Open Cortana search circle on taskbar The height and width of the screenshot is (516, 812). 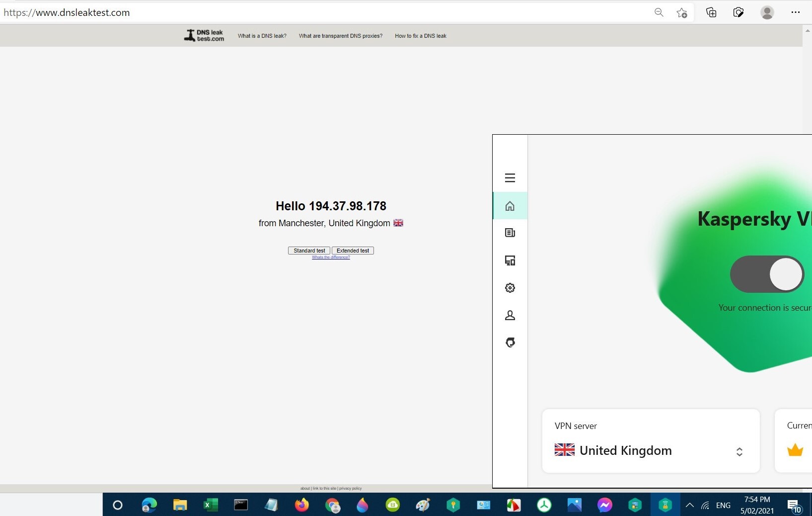coord(118,505)
